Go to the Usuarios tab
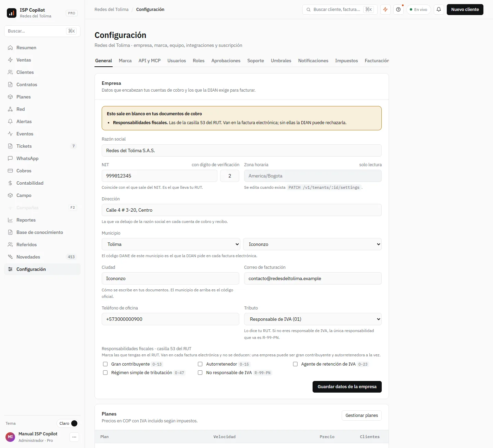493x448 pixels. (177, 61)
